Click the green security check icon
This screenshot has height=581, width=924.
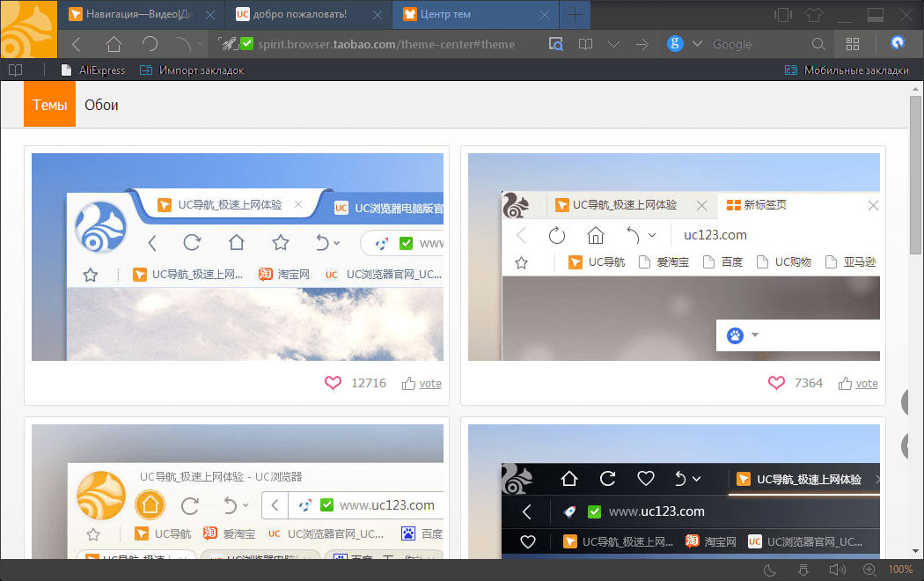pyautogui.click(x=247, y=44)
